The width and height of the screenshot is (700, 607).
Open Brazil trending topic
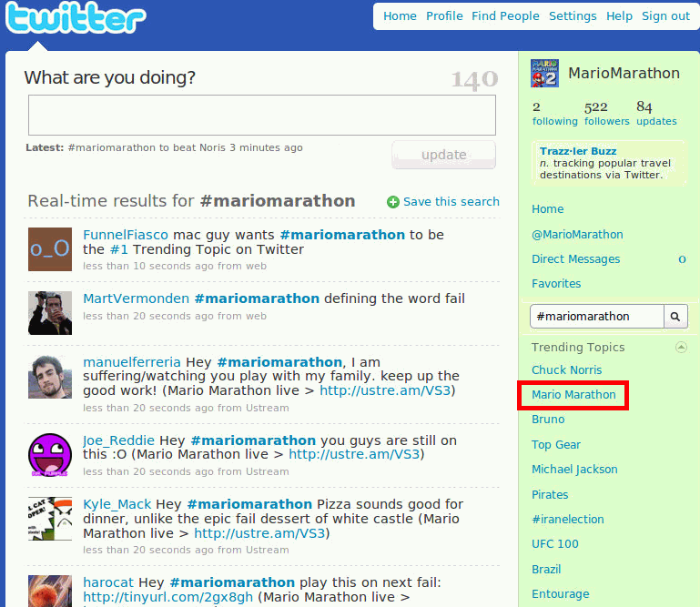pos(546,570)
